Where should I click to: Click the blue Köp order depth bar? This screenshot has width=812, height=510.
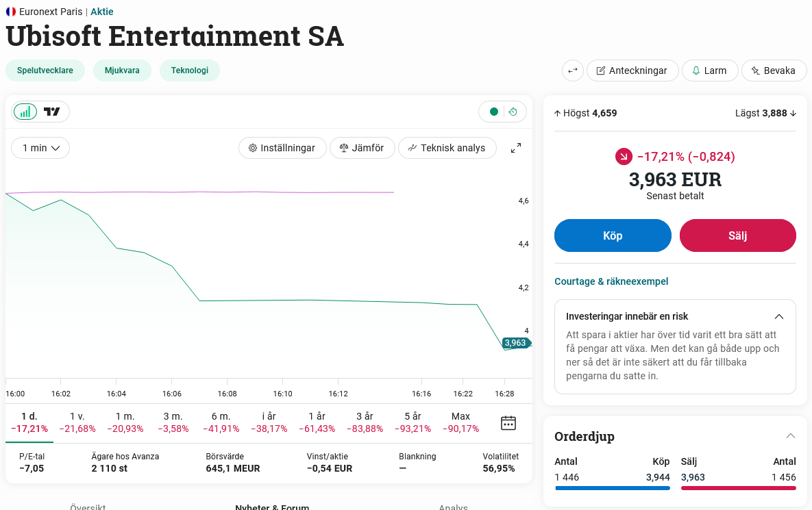(x=612, y=488)
